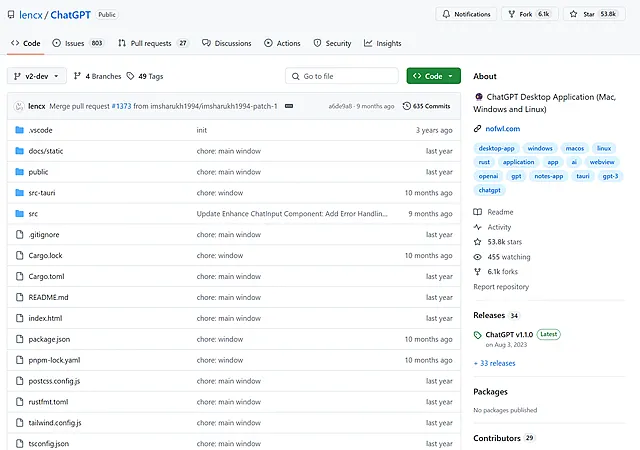Click the README.md file icon
The image size is (640, 450).
[x=19, y=297]
